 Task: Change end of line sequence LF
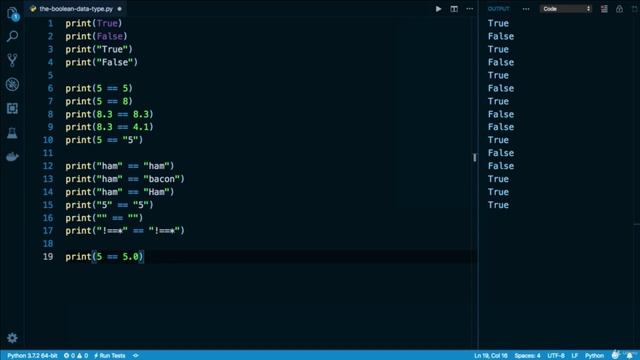tap(575, 356)
